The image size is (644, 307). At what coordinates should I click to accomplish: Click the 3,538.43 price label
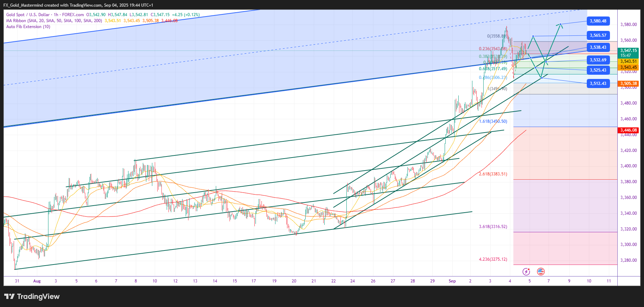598,47
